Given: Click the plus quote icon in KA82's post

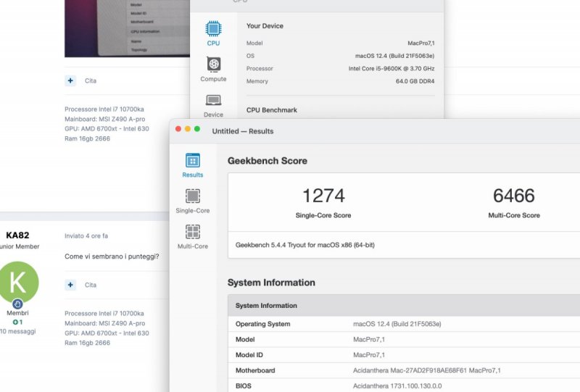Looking at the screenshot, I should (x=70, y=285).
